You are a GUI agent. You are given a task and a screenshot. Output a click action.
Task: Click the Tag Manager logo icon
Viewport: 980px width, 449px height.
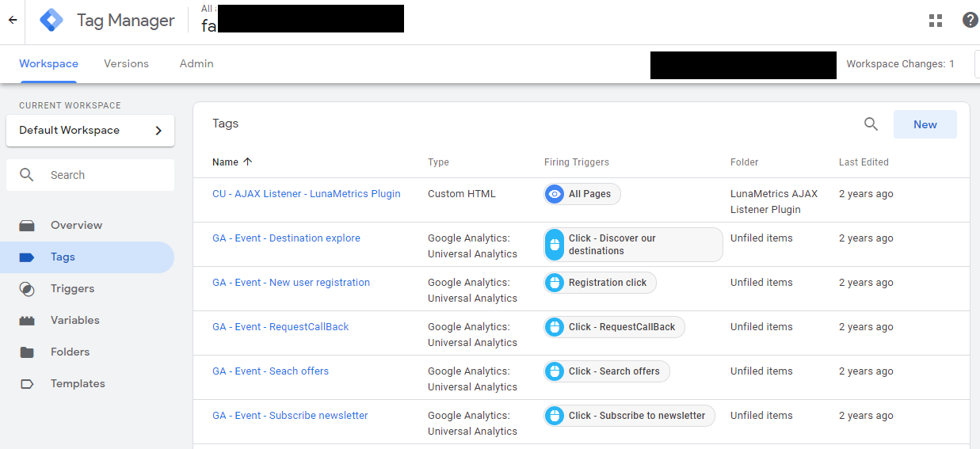coord(51,21)
